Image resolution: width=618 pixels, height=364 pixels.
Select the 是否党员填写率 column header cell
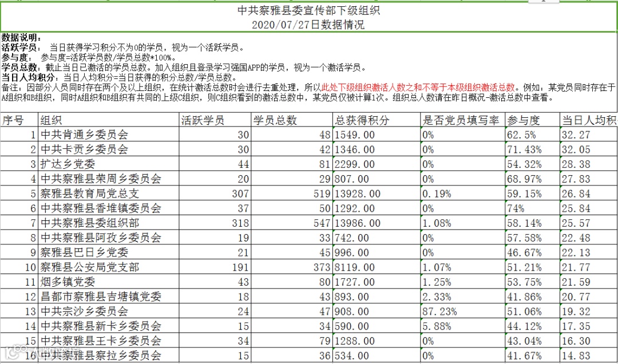click(x=463, y=120)
